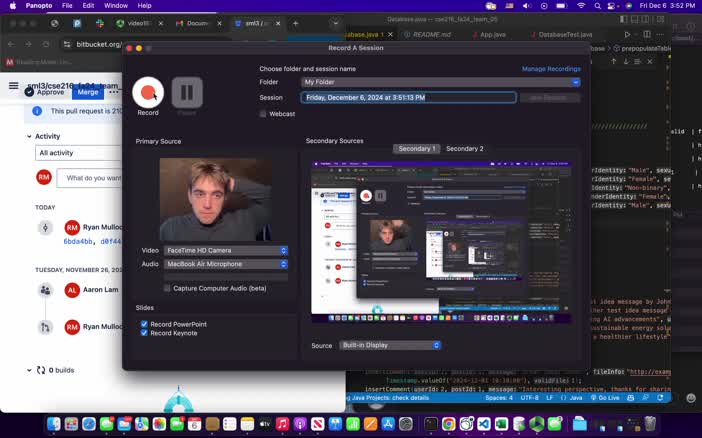Image resolution: width=702 pixels, height=438 pixels.
Task: Select the Secondary 1 tab
Action: click(x=416, y=148)
